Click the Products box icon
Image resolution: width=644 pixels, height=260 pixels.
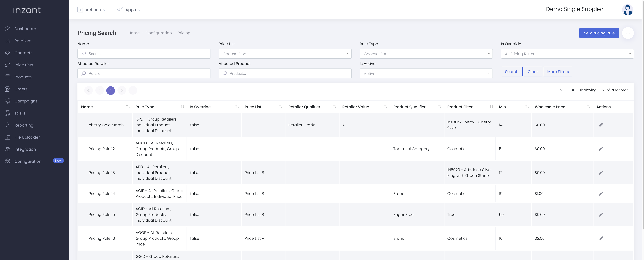pos(8,77)
